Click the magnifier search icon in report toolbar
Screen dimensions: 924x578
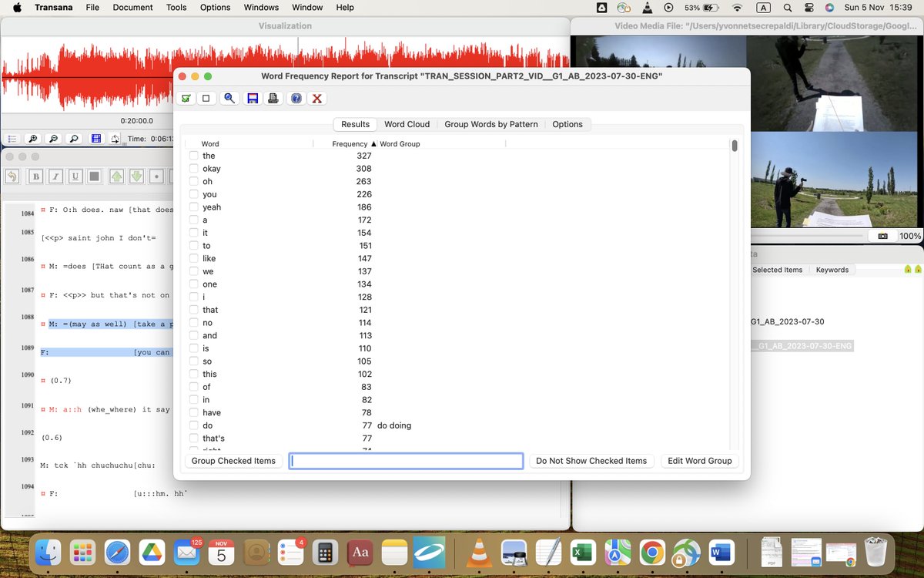pyautogui.click(x=229, y=98)
